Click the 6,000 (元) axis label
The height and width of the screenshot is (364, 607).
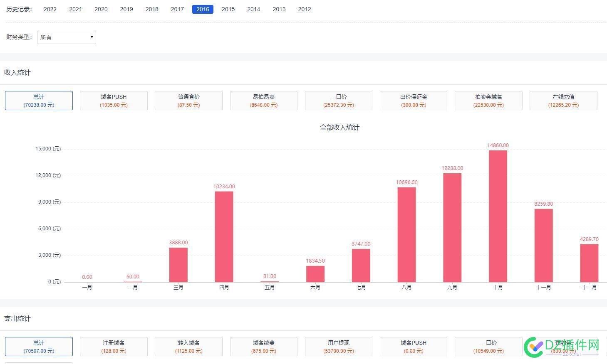point(50,229)
